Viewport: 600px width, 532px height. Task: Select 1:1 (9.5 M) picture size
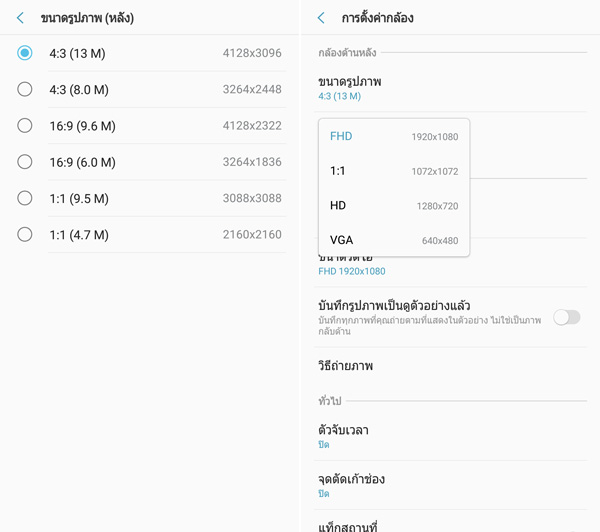coord(25,198)
